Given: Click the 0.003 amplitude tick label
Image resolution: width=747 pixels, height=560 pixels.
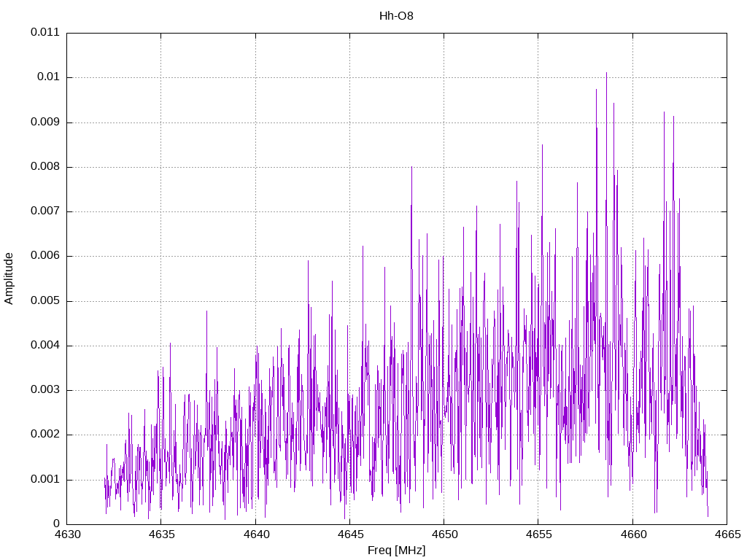Looking at the screenshot, I should (44, 390).
